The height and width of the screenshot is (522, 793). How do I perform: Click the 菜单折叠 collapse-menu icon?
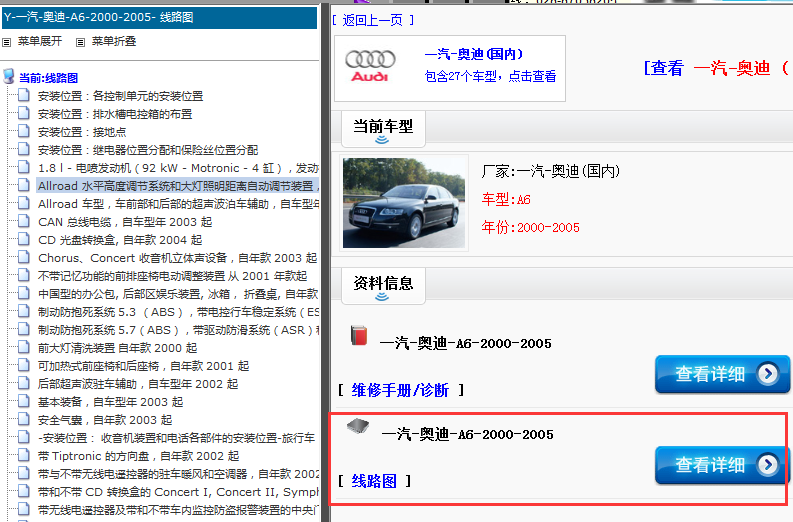pyautogui.click(x=80, y=42)
